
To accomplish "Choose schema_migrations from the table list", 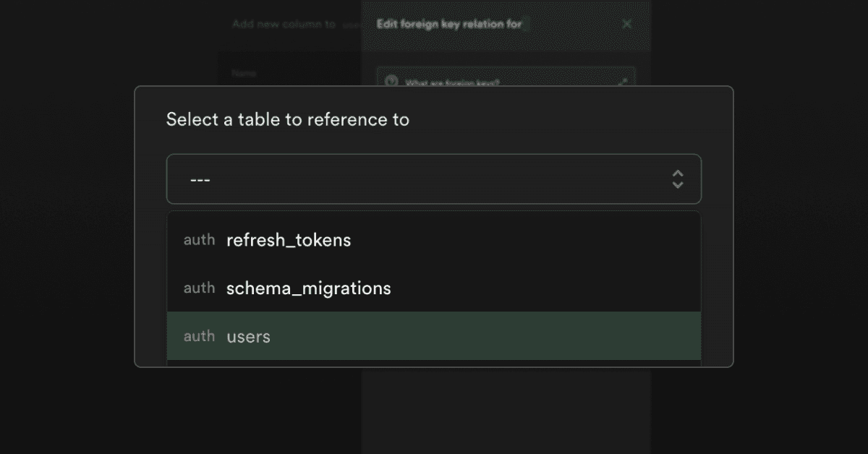I will pyautogui.click(x=308, y=288).
